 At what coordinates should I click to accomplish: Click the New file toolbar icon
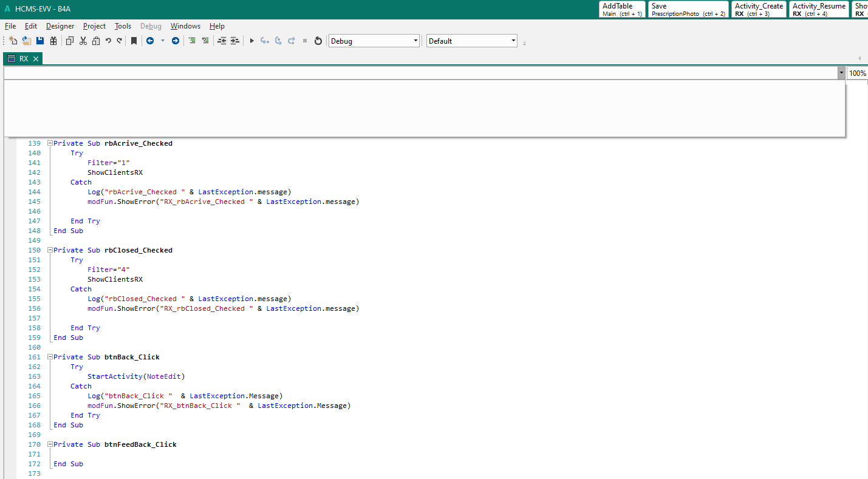[x=13, y=41]
